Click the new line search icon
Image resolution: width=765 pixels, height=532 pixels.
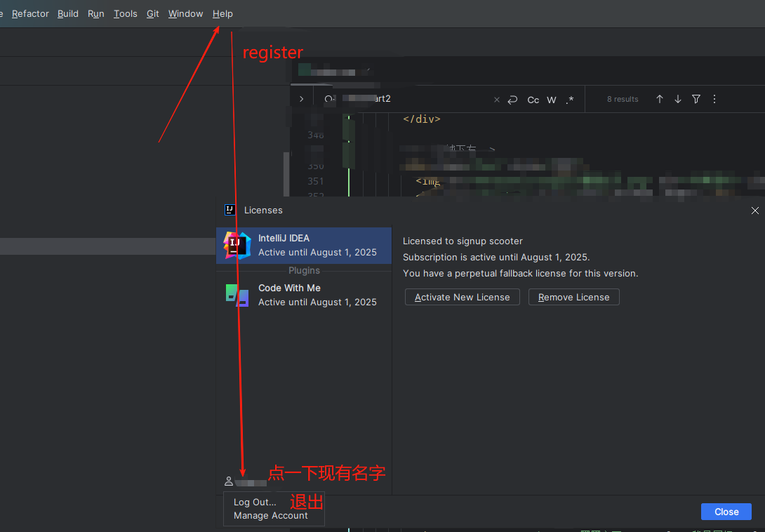512,100
